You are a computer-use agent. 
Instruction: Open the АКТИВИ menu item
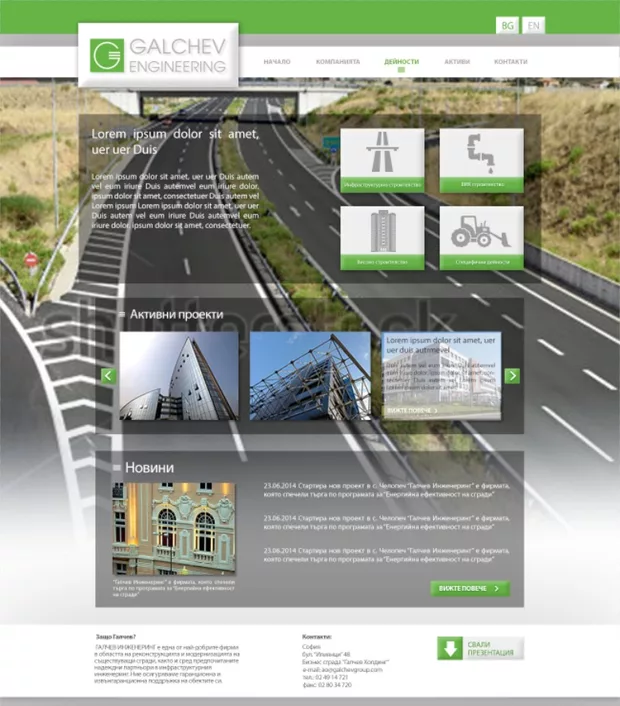457,61
